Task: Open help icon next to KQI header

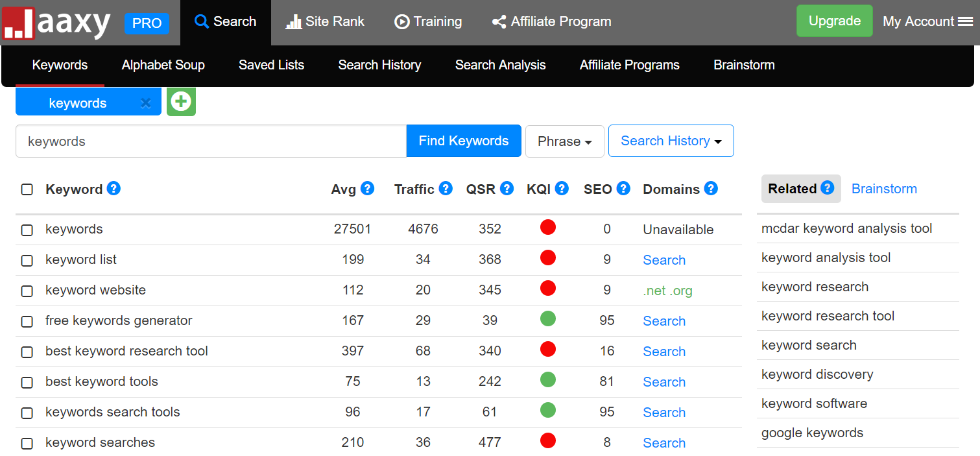Action: coord(562,188)
